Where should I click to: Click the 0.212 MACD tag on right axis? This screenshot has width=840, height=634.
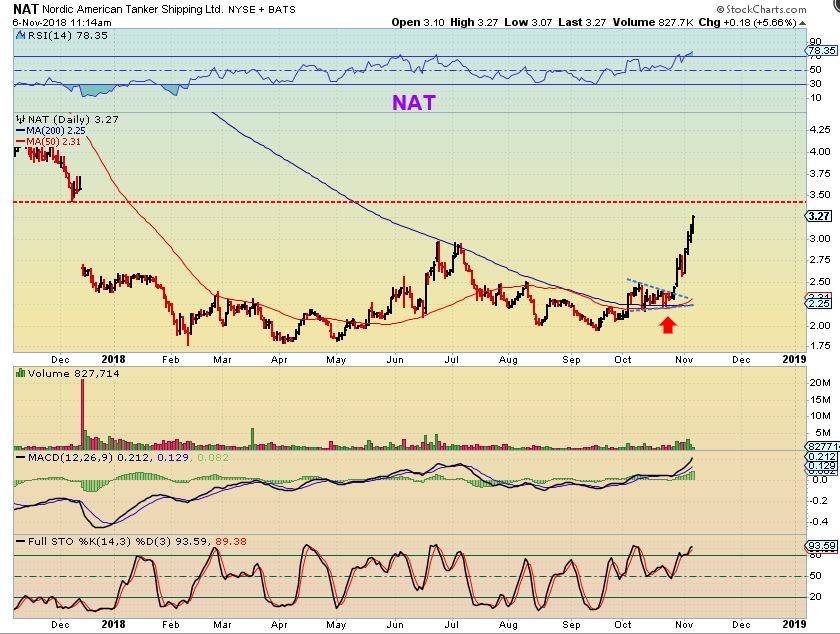click(x=821, y=457)
